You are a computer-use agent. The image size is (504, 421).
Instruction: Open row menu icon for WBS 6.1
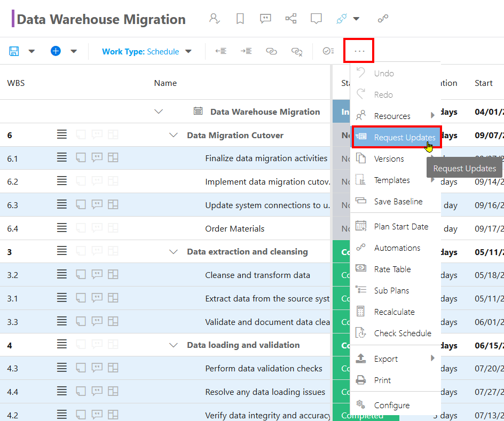tap(62, 157)
